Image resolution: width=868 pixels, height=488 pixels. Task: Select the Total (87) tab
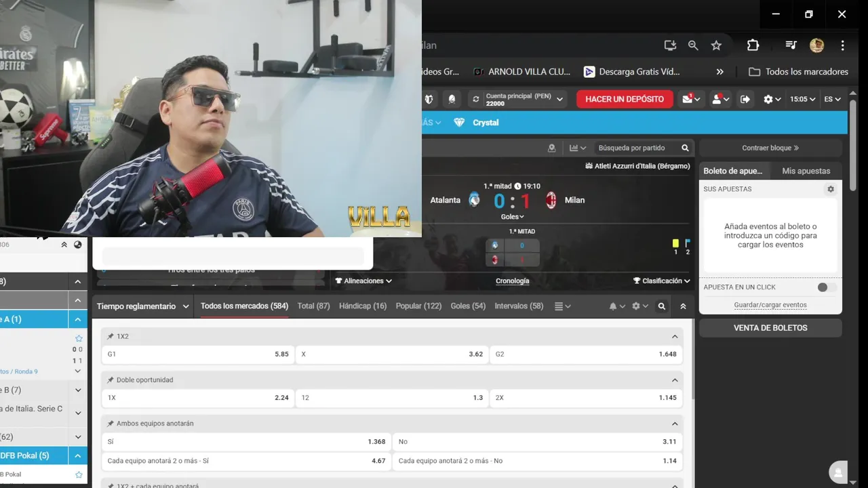313,306
